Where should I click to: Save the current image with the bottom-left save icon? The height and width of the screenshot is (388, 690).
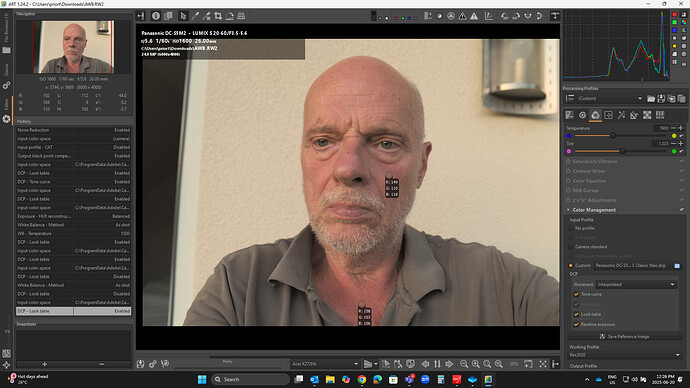[140, 364]
